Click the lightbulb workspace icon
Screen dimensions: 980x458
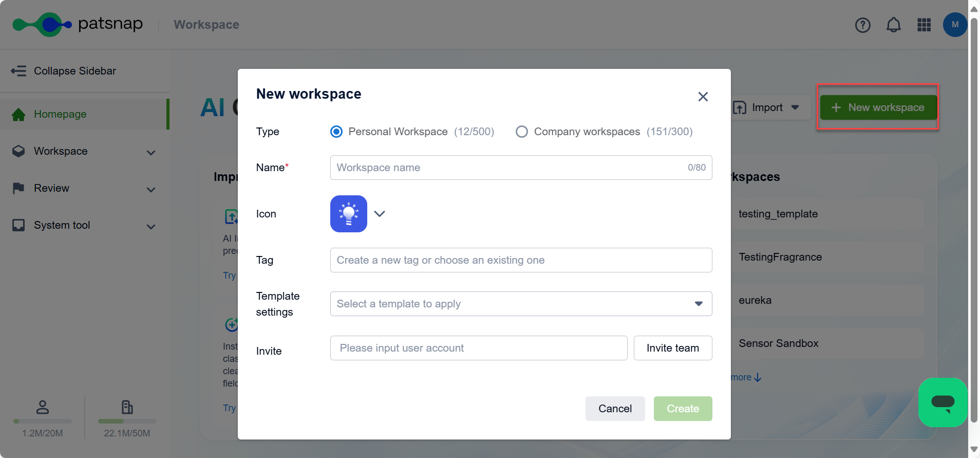(x=348, y=214)
